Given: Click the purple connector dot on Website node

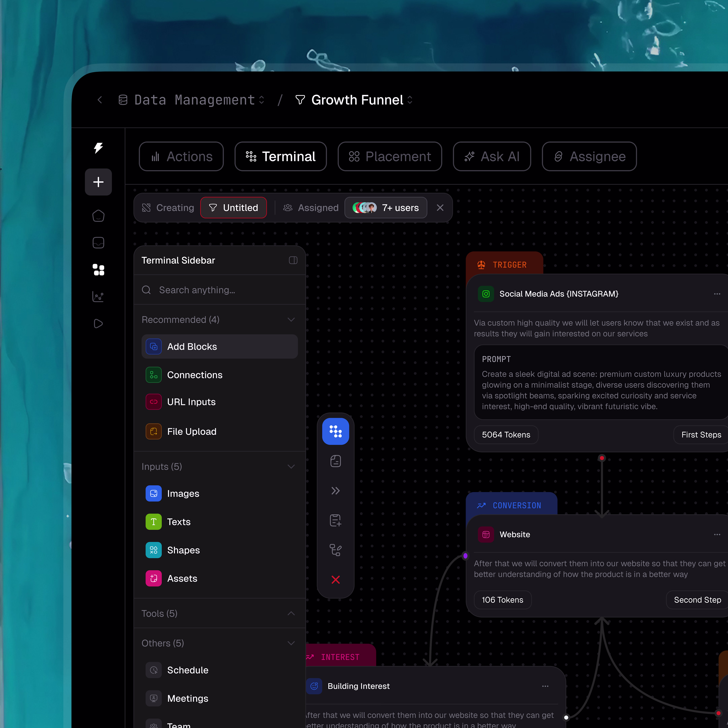Looking at the screenshot, I should [465, 556].
